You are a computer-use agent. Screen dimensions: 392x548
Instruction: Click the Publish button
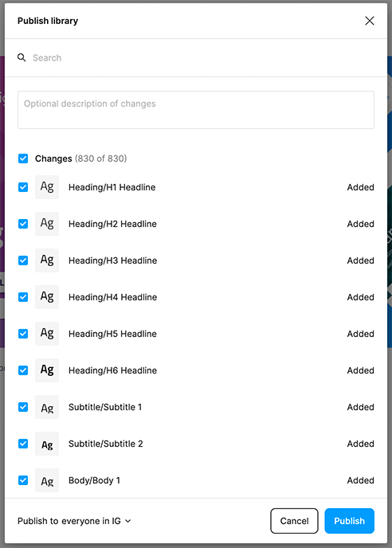[x=349, y=521]
